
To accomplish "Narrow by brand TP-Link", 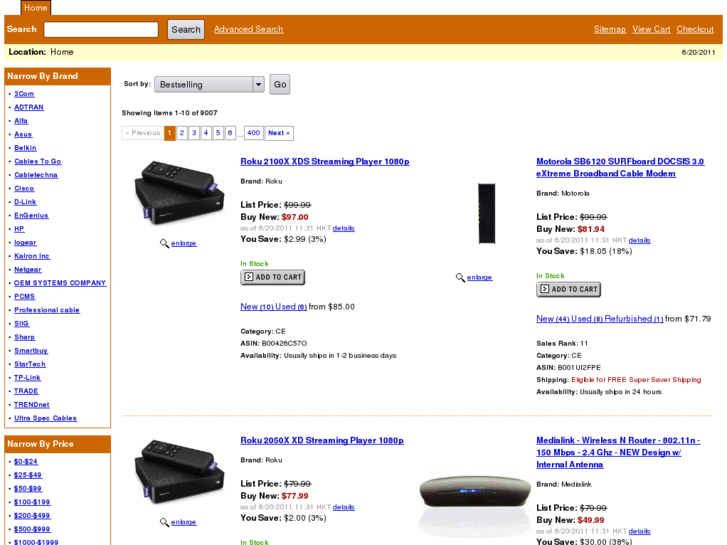I will pos(27,378).
